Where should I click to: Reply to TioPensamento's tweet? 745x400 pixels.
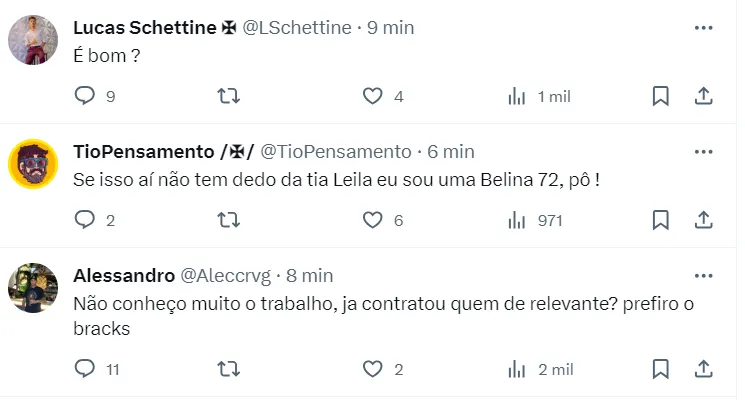[85, 220]
